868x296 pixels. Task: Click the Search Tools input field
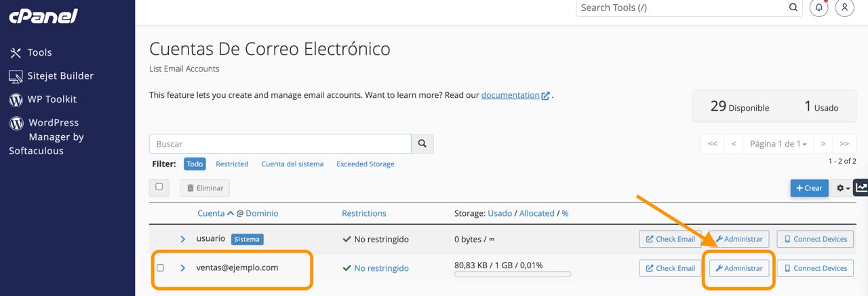coord(682,7)
